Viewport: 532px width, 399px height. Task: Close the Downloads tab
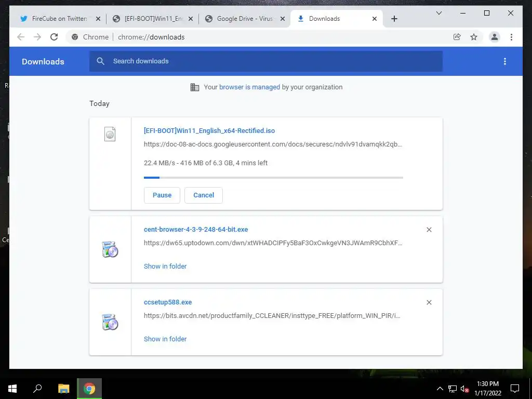pos(375,19)
